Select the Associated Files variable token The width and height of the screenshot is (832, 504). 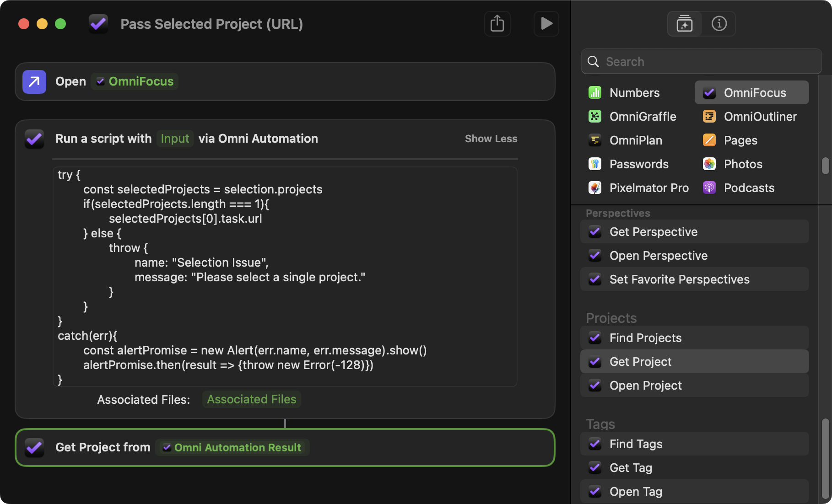pos(251,399)
